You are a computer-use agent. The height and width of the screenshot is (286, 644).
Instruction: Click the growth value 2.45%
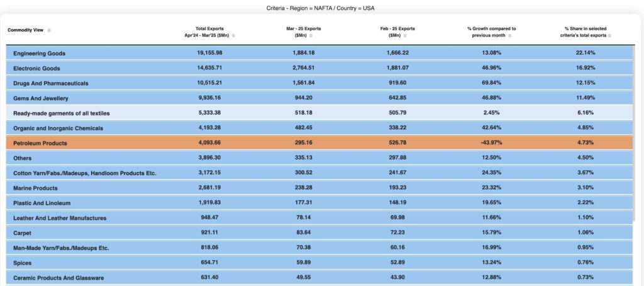491,112
